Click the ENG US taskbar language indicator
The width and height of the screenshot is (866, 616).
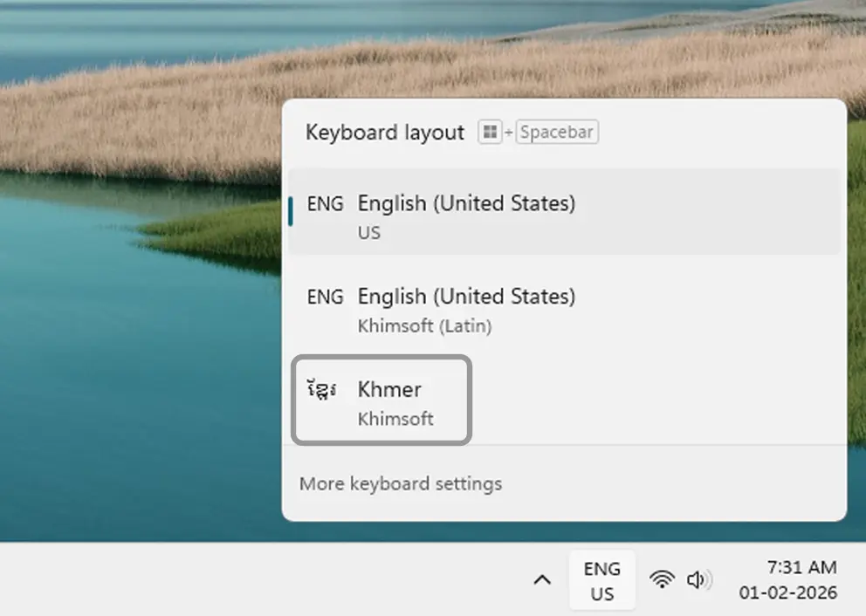[602, 579]
